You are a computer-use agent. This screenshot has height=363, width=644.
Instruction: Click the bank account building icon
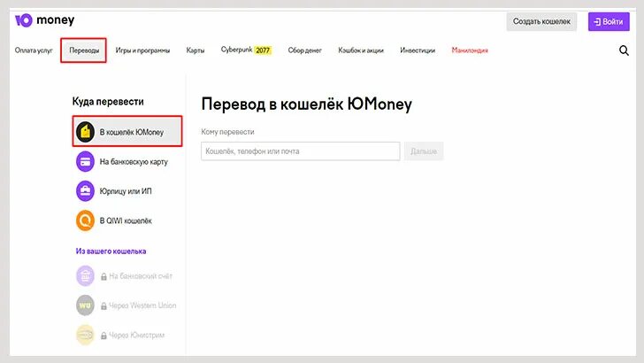86,276
